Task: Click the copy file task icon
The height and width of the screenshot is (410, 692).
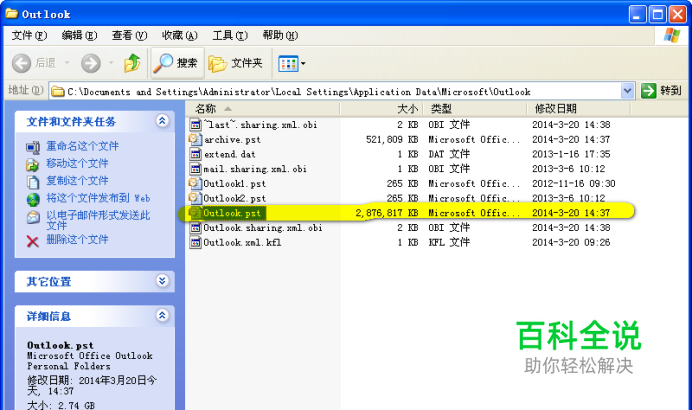Action: (33, 182)
